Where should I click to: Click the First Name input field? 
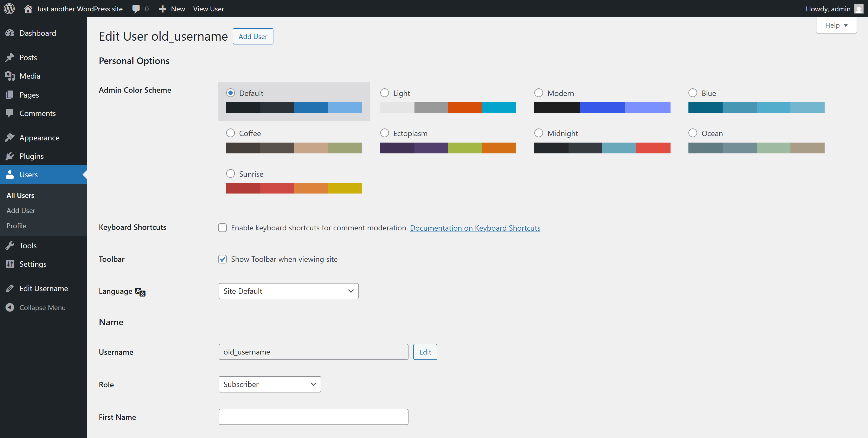pyautogui.click(x=313, y=417)
